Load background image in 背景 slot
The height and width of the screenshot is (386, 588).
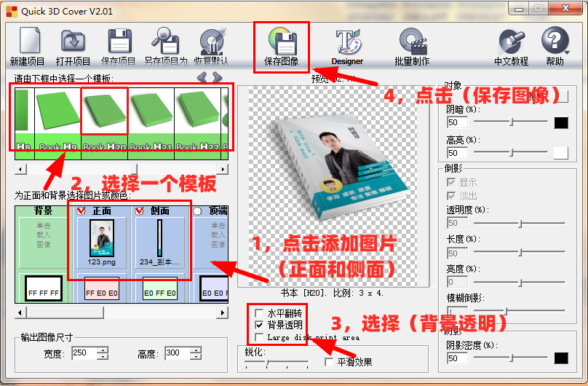(x=44, y=243)
